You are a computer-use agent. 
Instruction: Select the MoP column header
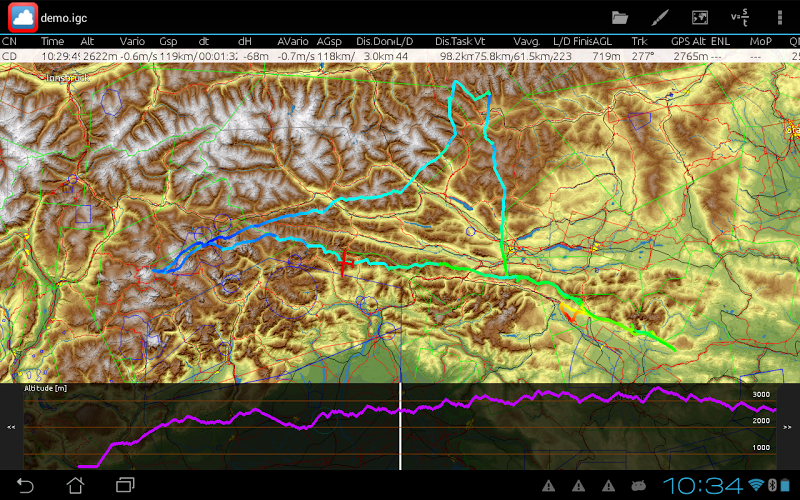pyautogui.click(x=760, y=41)
